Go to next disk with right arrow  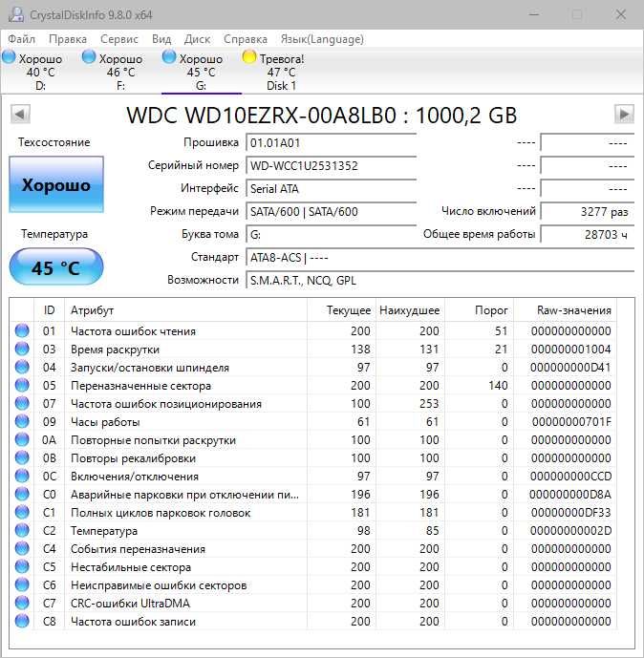[624, 115]
